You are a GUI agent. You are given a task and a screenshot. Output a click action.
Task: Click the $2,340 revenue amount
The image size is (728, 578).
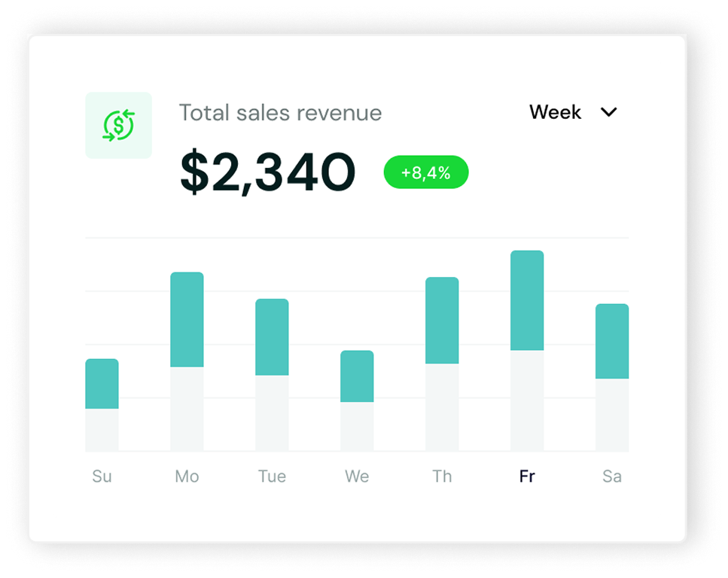pyautogui.click(x=267, y=173)
